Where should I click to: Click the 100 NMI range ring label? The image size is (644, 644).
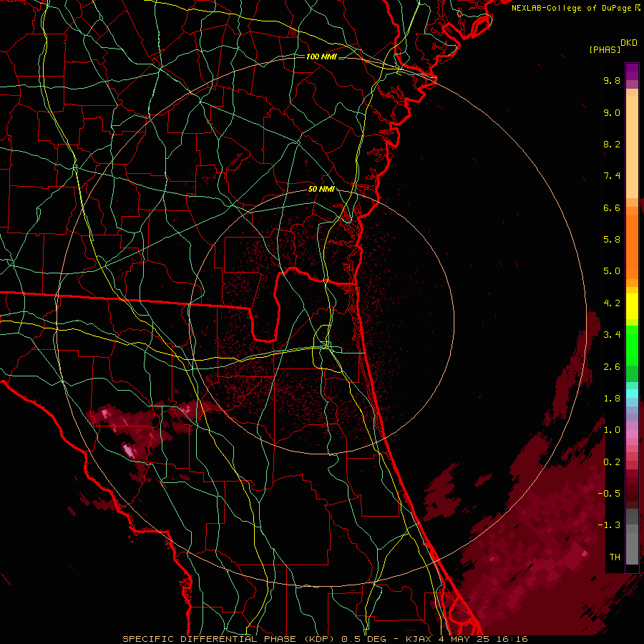(321, 57)
